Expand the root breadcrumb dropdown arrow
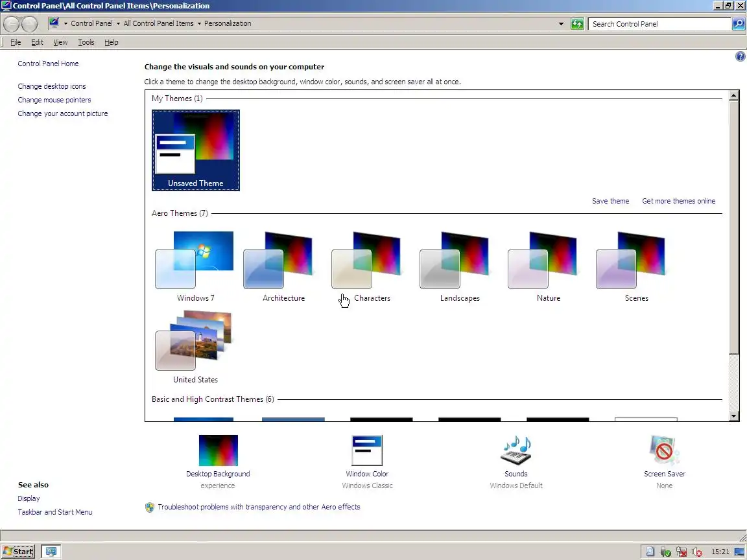Image resolution: width=747 pixels, height=560 pixels. (65, 23)
